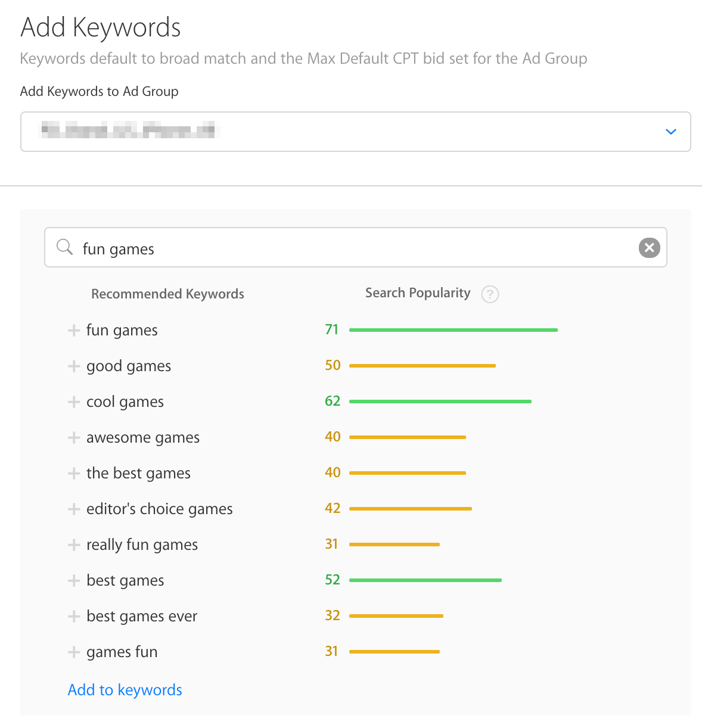Image resolution: width=702 pixels, height=728 pixels.
Task: Add "best games" using the plus icon
Action: click(x=74, y=581)
